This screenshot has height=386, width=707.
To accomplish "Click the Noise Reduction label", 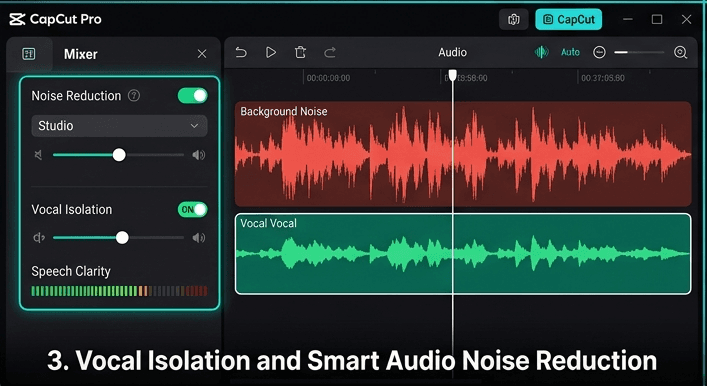I will coord(76,96).
